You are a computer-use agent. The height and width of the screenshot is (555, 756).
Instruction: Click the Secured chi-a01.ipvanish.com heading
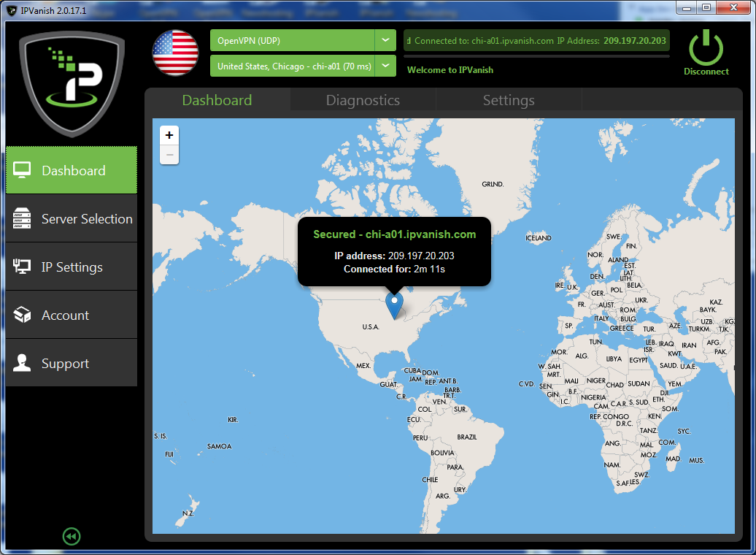pyautogui.click(x=394, y=234)
